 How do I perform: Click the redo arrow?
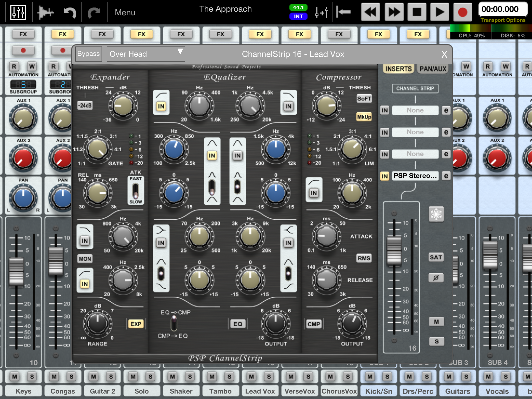[94, 12]
